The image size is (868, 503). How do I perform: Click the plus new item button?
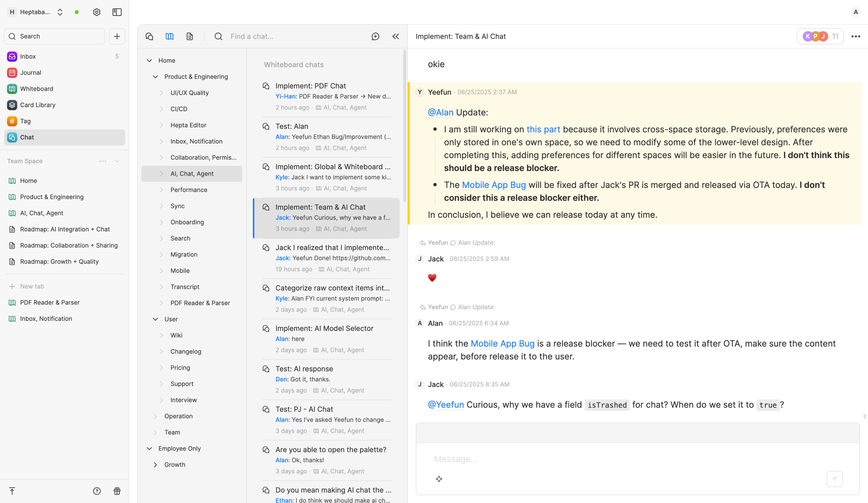[x=117, y=36]
